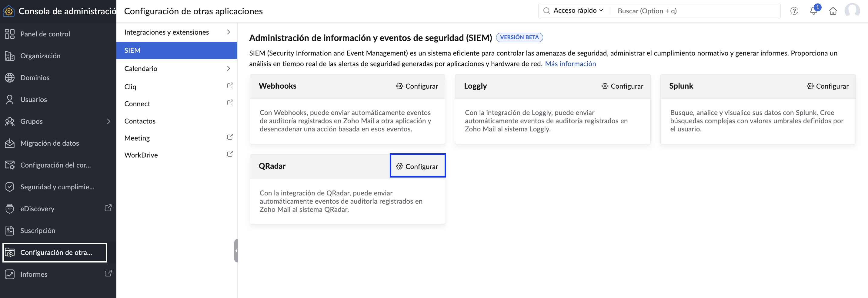
Task: Open Informes external link icon
Action: (x=108, y=273)
